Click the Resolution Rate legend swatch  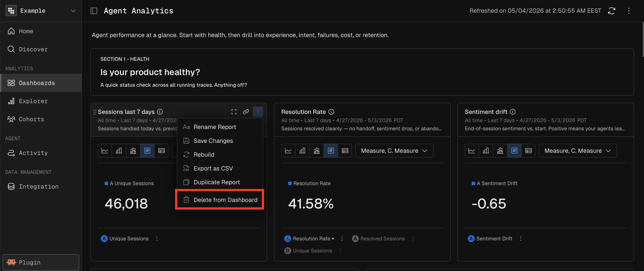pos(290,183)
